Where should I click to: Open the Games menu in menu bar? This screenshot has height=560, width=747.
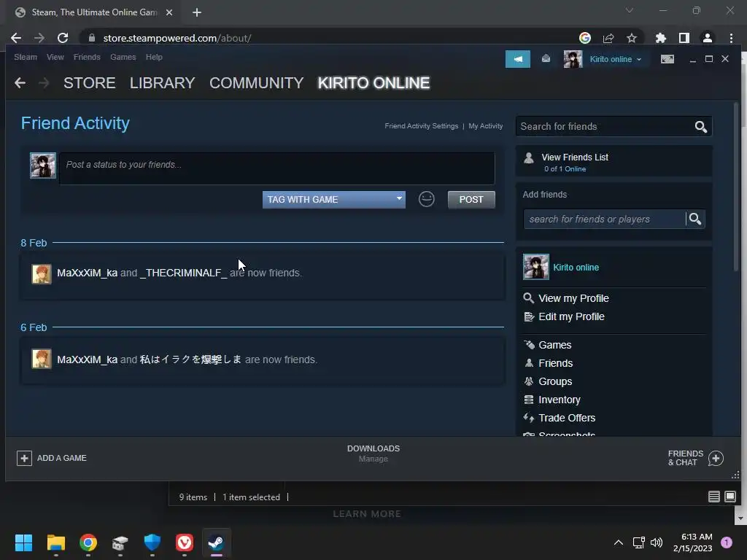coord(123,57)
